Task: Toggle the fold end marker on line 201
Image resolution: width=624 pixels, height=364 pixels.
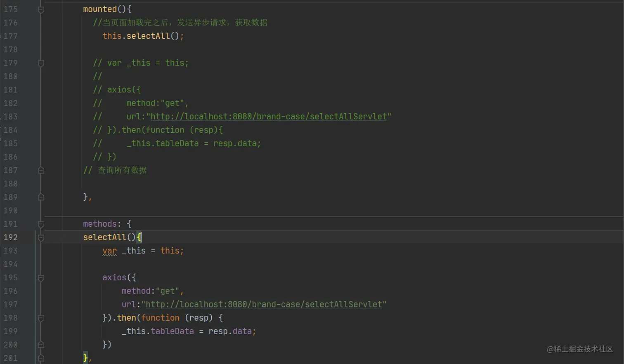Action: (41, 358)
